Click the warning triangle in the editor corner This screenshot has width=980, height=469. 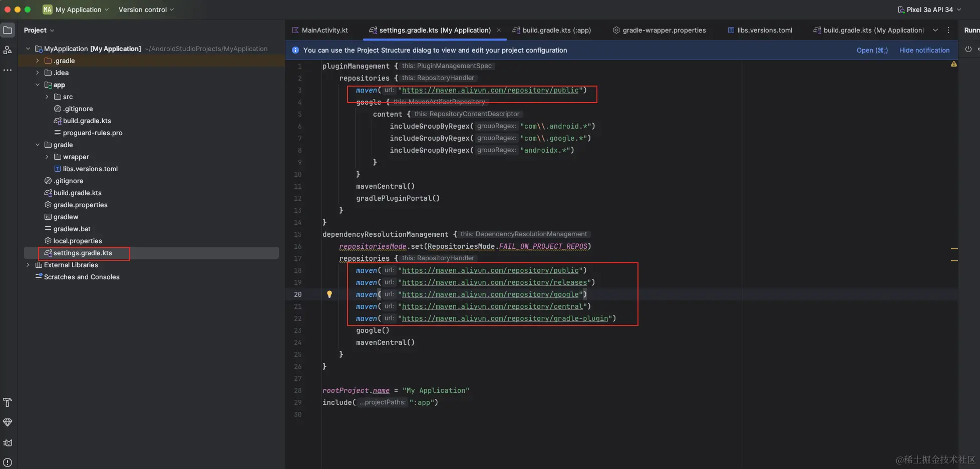pos(954,64)
